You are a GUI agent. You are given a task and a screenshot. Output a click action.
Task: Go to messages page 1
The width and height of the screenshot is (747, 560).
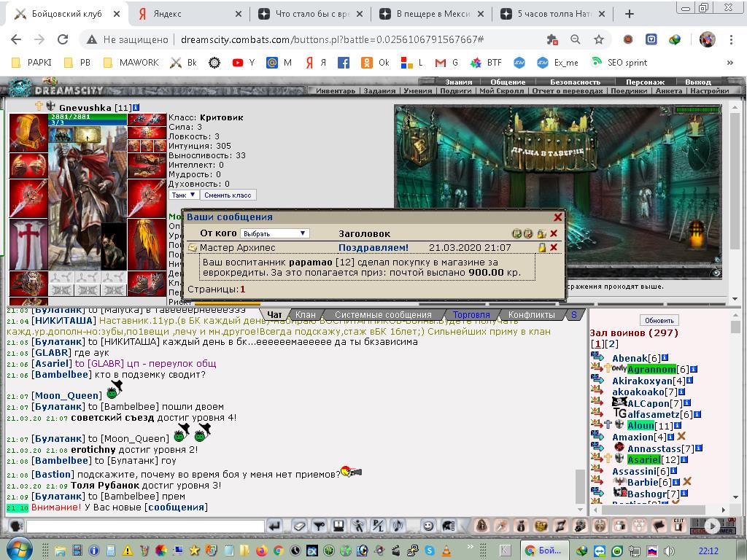(x=242, y=289)
